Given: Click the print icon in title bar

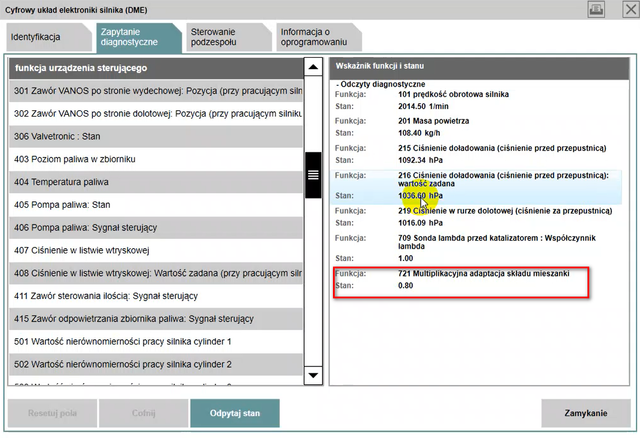Looking at the screenshot, I should pos(596,9).
